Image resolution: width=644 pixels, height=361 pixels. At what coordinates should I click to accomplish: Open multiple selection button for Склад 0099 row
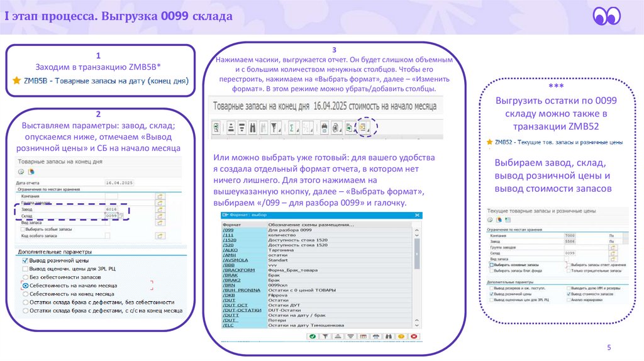[x=160, y=216]
